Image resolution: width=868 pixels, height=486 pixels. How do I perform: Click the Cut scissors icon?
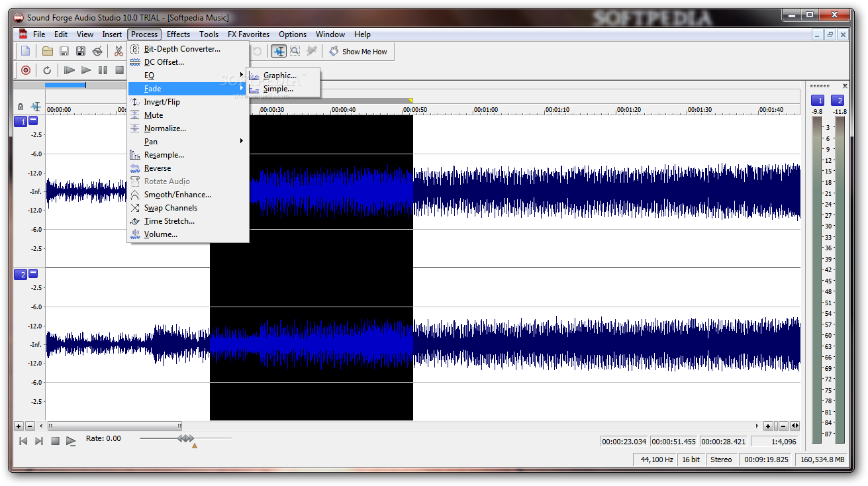point(119,51)
